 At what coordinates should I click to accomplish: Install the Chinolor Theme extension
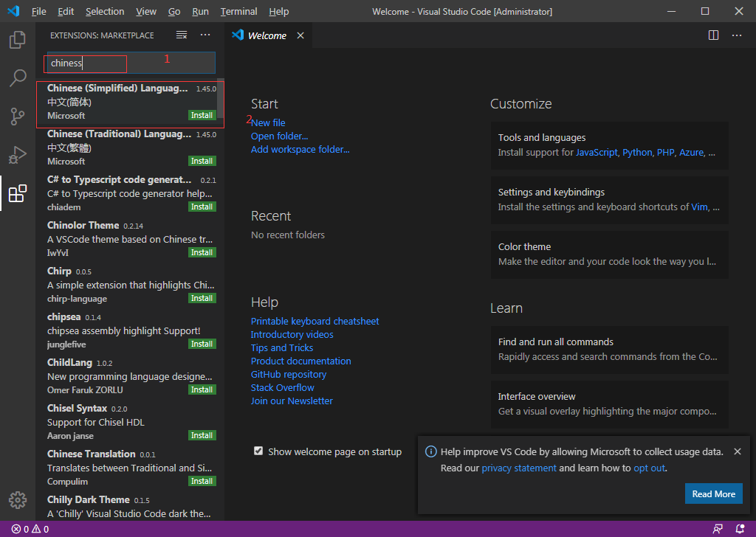(x=202, y=252)
